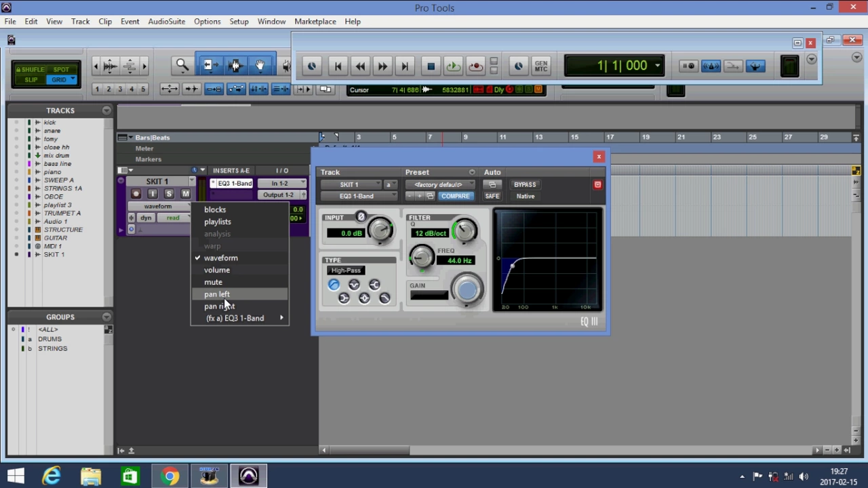Enable SPOT edit mode
868x488 pixels.
point(61,69)
